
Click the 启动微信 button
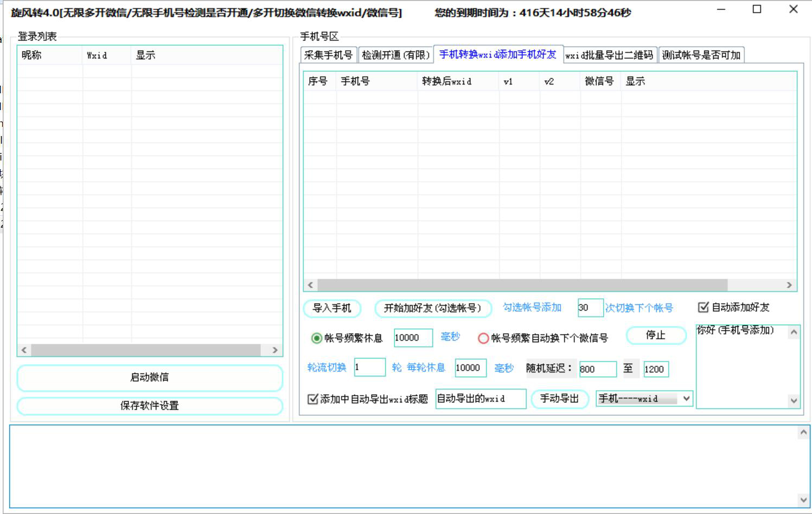click(x=150, y=377)
